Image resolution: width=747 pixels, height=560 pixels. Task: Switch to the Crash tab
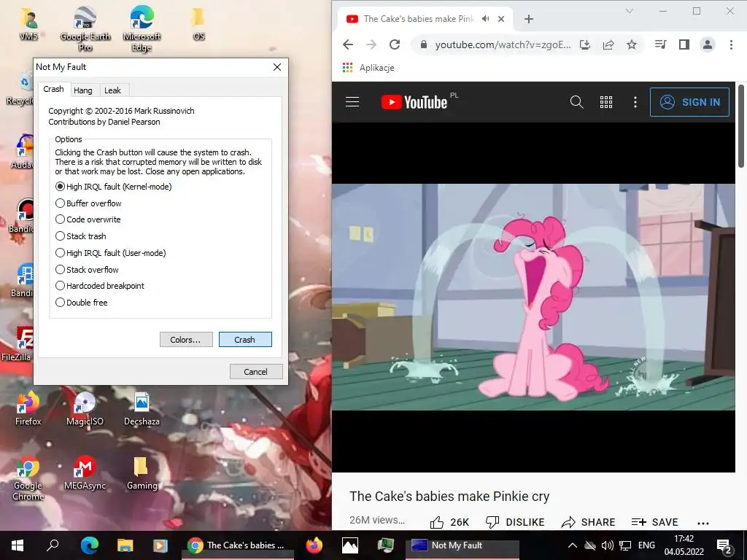[53, 89]
